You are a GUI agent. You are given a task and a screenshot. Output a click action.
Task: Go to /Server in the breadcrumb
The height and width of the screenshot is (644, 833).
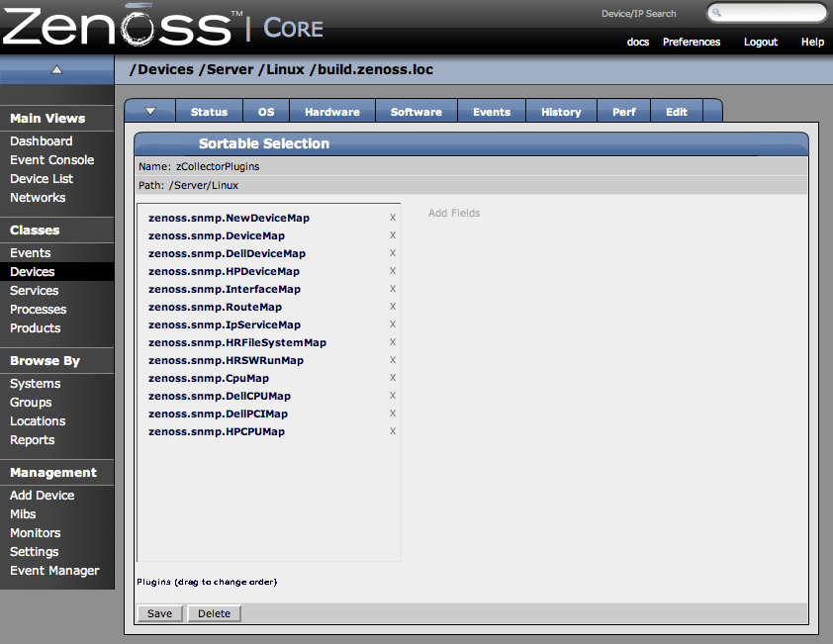[x=227, y=69]
